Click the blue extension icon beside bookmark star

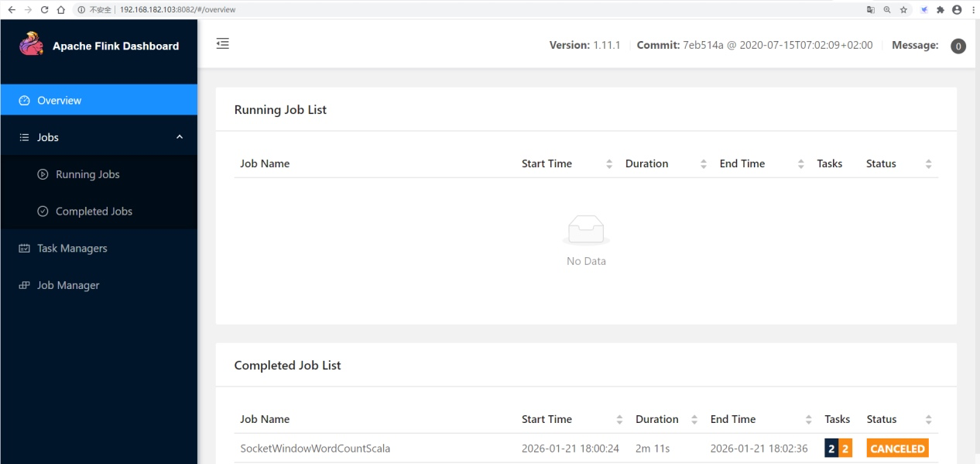point(924,9)
